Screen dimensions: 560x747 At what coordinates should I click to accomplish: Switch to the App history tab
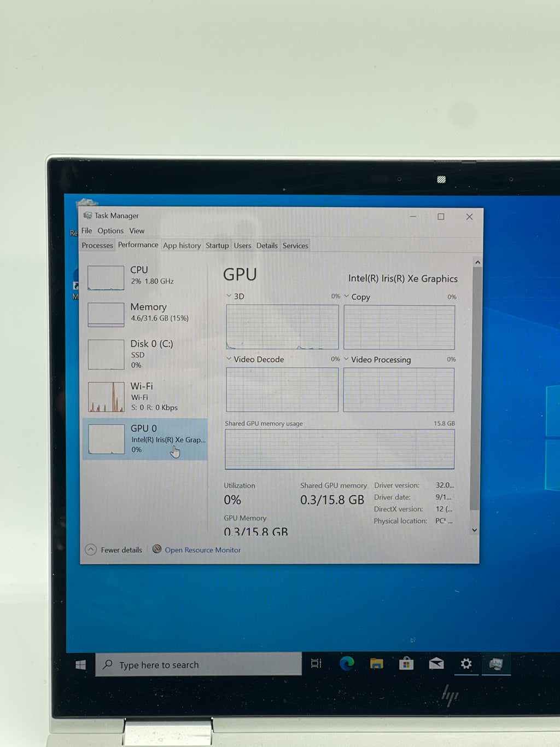coord(182,245)
